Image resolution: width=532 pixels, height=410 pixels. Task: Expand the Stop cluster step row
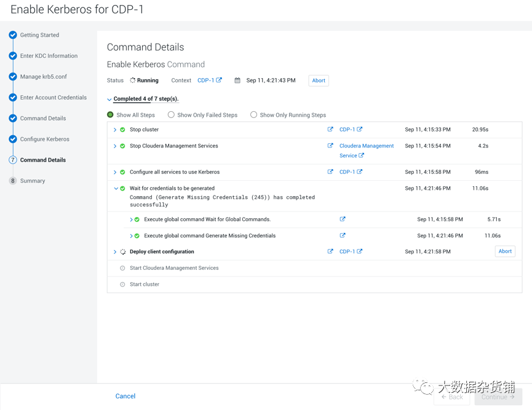pos(115,130)
